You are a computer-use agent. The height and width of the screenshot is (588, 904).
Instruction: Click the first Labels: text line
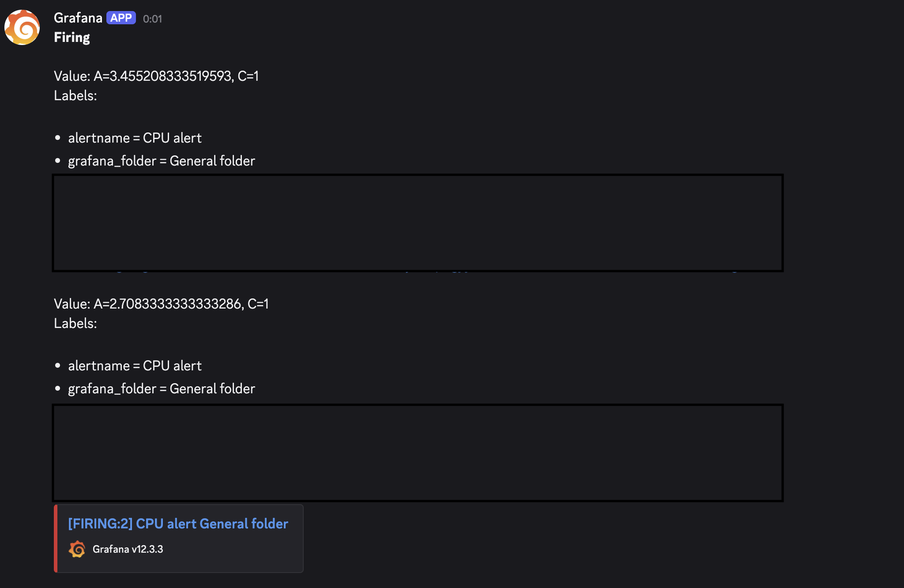click(76, 95)
